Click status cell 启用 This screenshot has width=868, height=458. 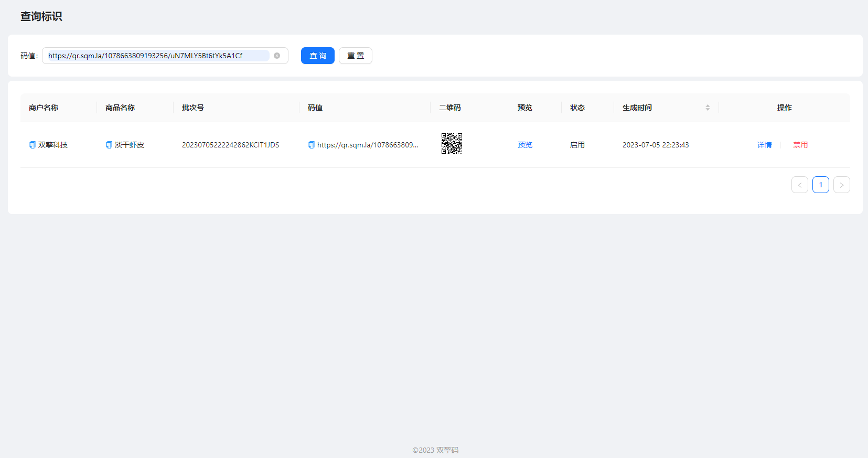[x=577, y=145]
